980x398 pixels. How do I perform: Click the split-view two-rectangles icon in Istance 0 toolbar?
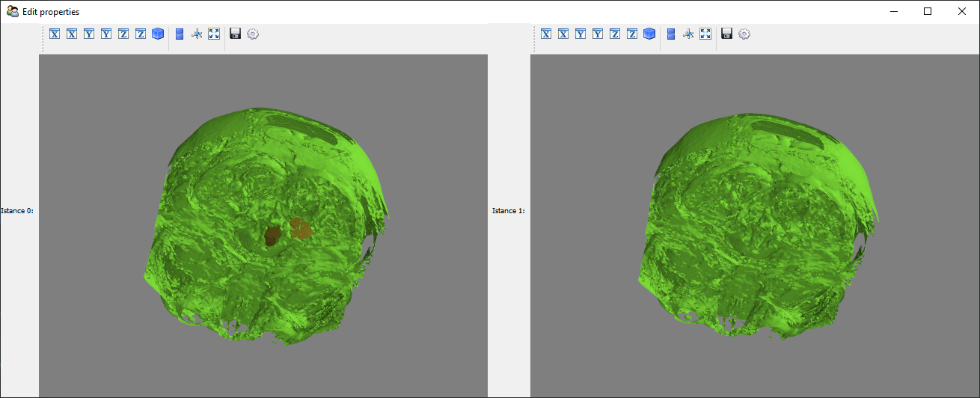(x=180, y=34)
